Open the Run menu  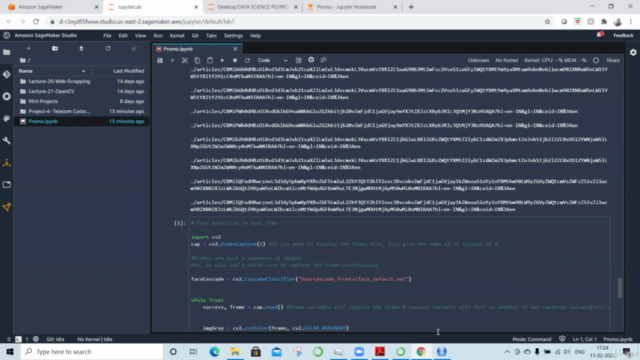pyautogui.click(x=158, y=36)
